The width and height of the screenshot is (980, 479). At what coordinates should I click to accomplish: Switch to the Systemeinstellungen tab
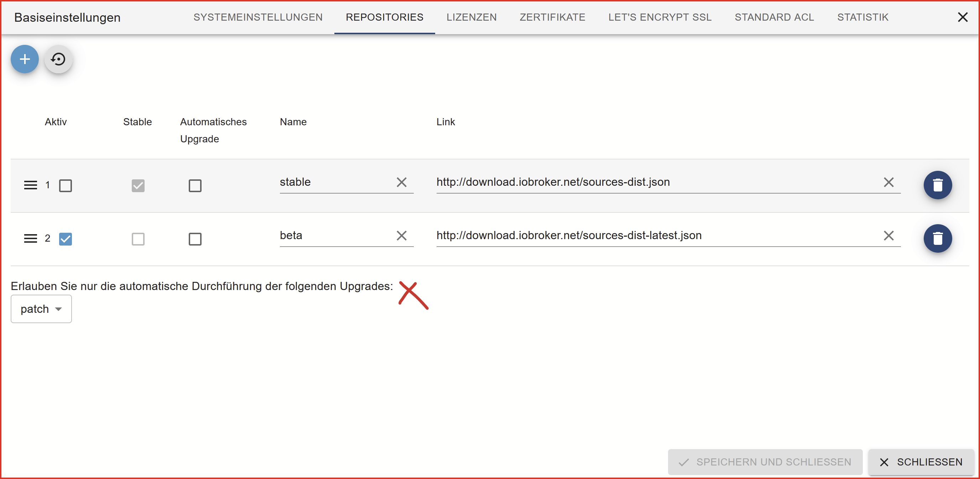pyautogui.click(x=257, y=17)
